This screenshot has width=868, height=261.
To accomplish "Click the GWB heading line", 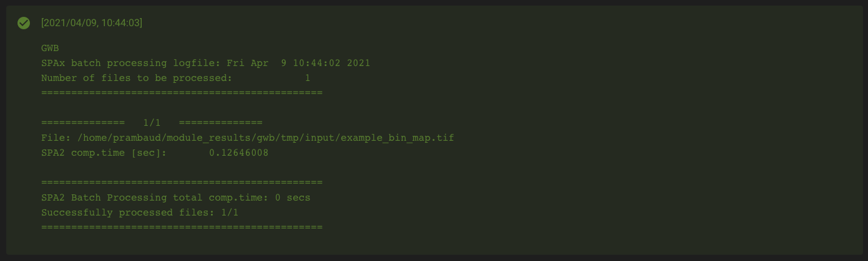I will click(50, 48).
